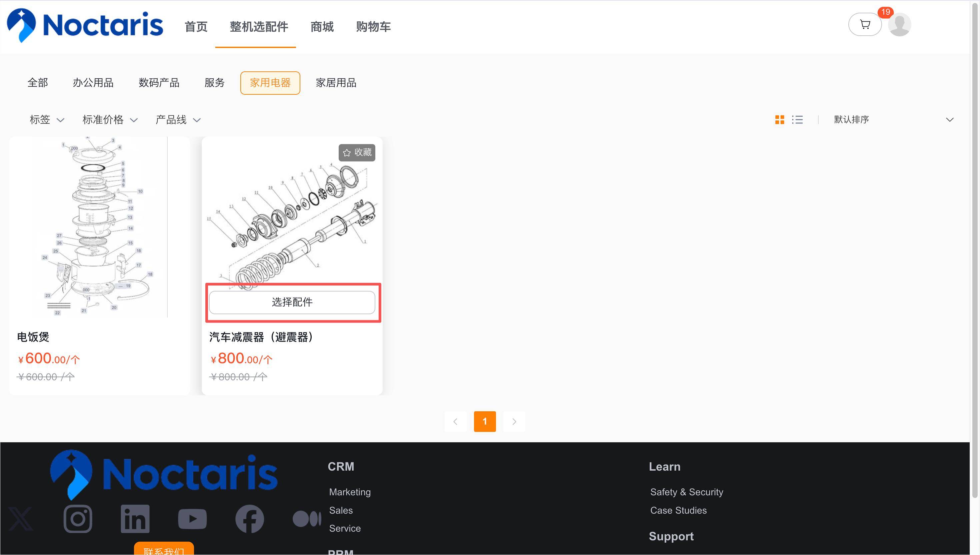Click the vertical page scrollbar
This screenshot has height=555, width=980.
(x=975, y=248)
